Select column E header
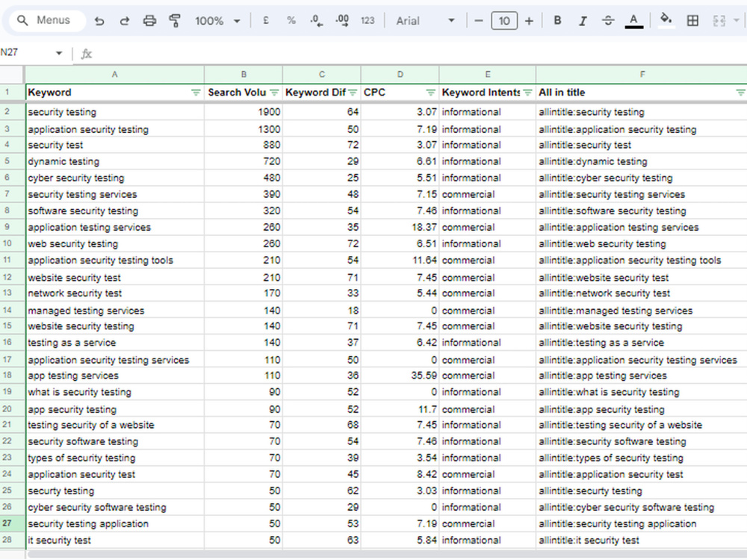The image size is (747, 560). 487,74
